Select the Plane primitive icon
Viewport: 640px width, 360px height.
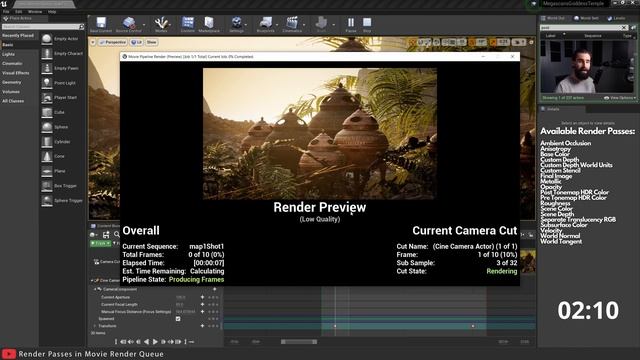47,171
